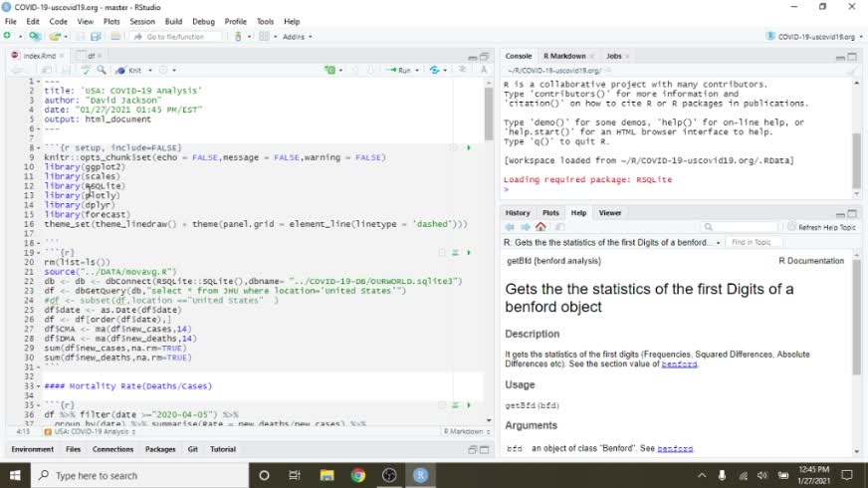868x488 pixels.
Task: Click the Find in Topic field
Action: [x=754, y=243]
